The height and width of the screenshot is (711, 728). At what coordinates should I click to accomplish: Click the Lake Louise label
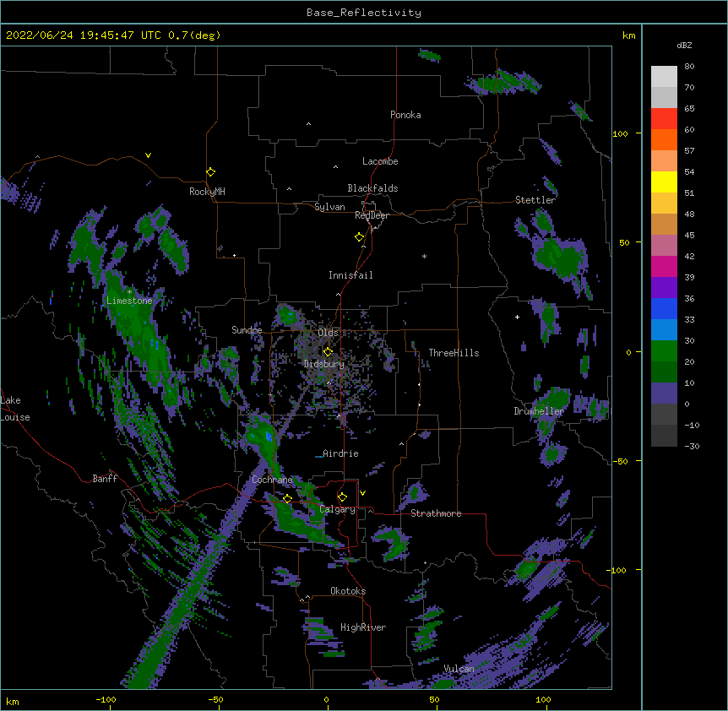point(15,409)
